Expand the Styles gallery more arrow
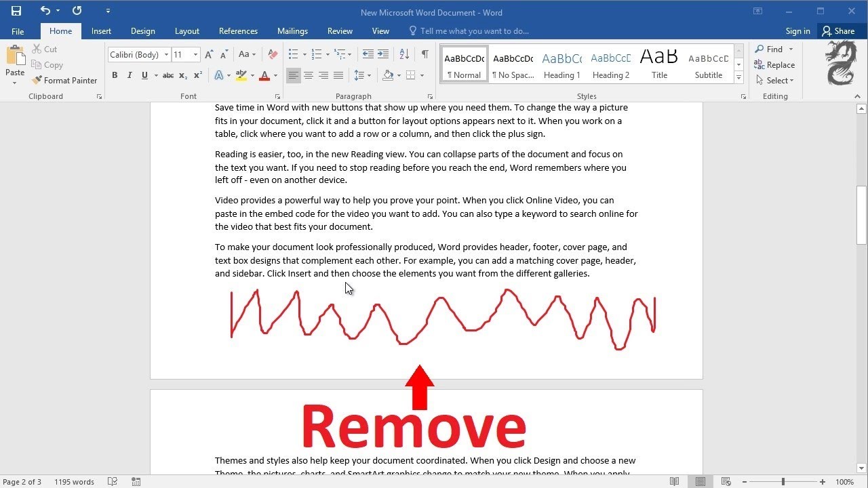 (739, 78)
